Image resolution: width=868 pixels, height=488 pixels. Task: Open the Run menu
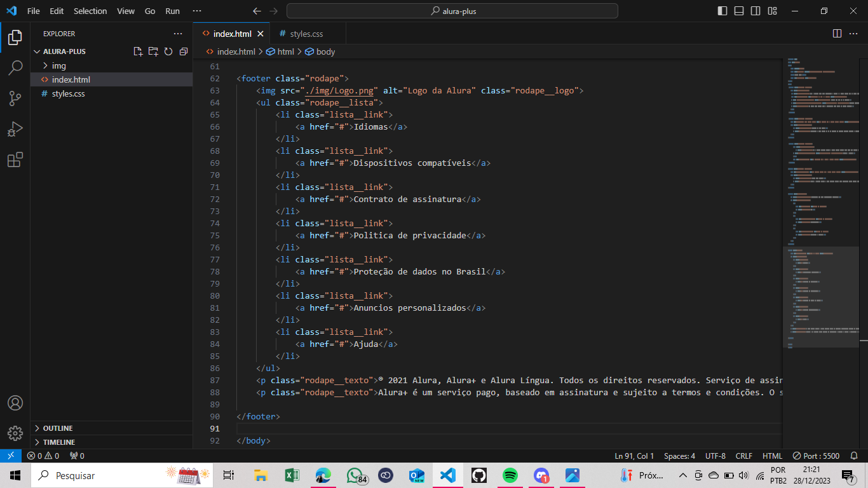point(172,11)
